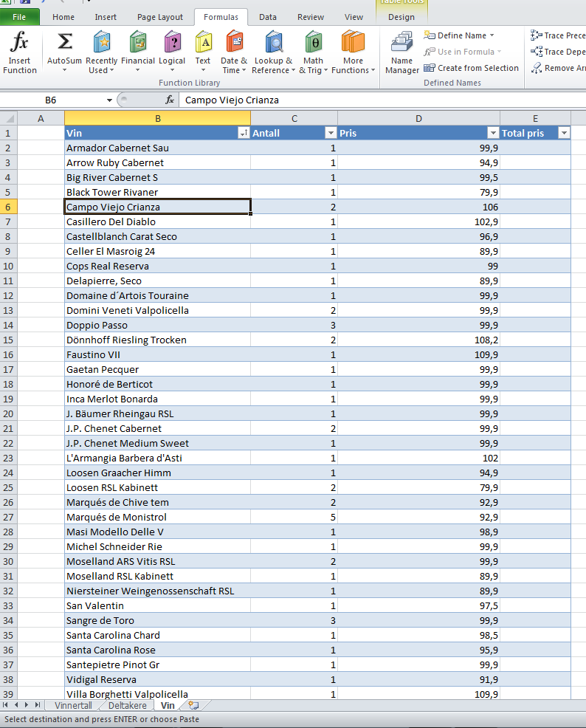This screenshot has width=586, height=728.
Task: Open the Antall column filter dropdown
Action: [x=331, y=133]
